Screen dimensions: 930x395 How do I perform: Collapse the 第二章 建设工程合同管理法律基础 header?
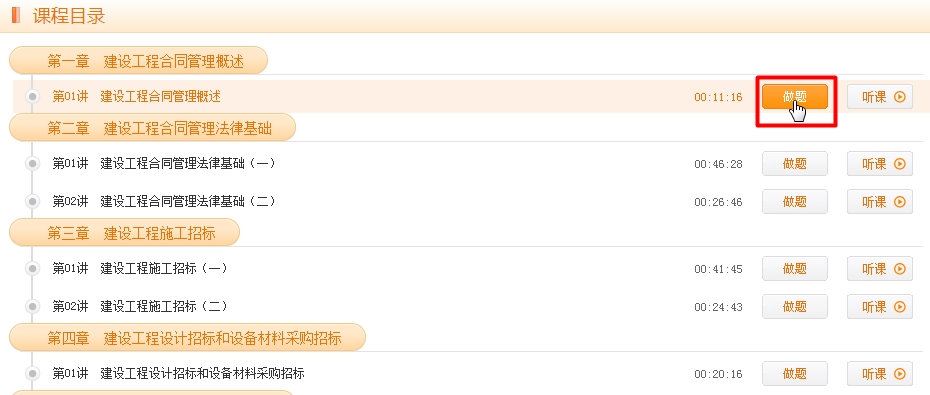(x=152, y=128)
